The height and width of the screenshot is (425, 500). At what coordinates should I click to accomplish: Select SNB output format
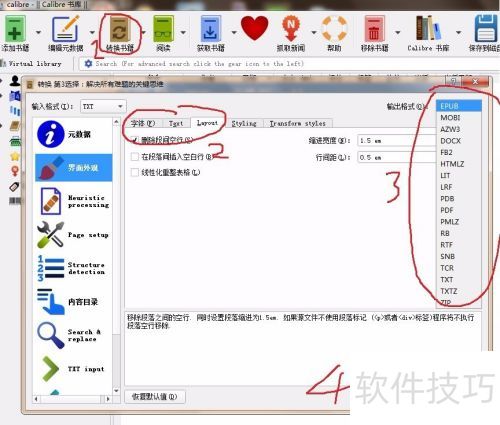tap(459, 256)
